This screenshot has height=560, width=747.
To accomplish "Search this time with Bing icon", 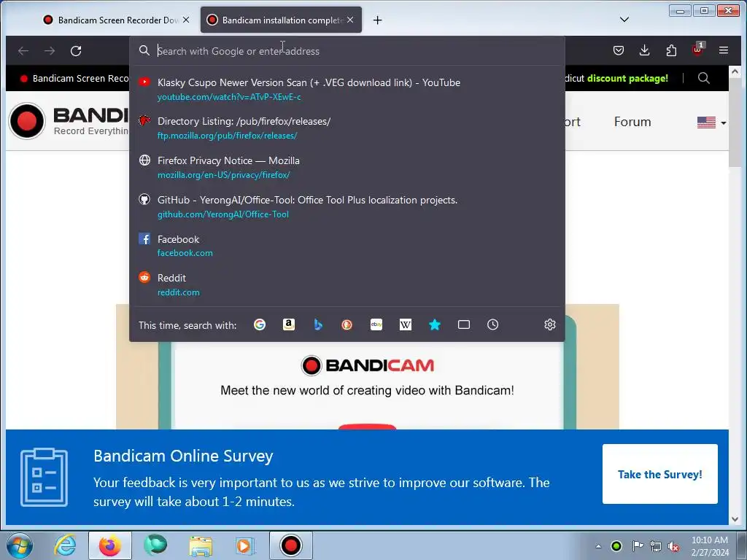I will pos(318,324).
